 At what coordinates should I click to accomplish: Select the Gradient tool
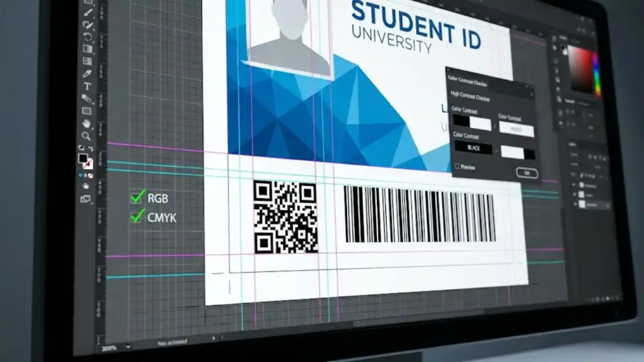[x=87, y=49]
